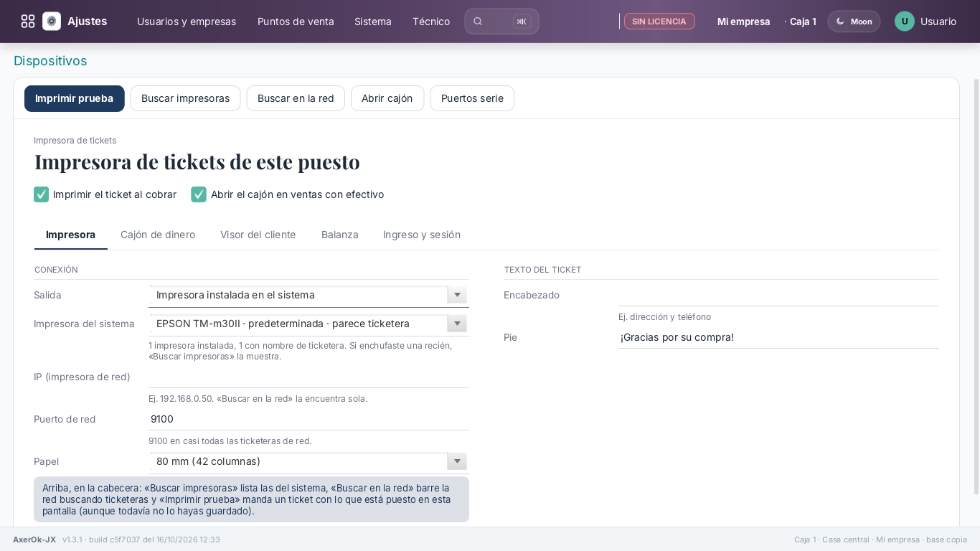Screen dimensions: 980x551
Task: Click the search magnifier icon
Action: pyautogui.click(x=478, y=22)
